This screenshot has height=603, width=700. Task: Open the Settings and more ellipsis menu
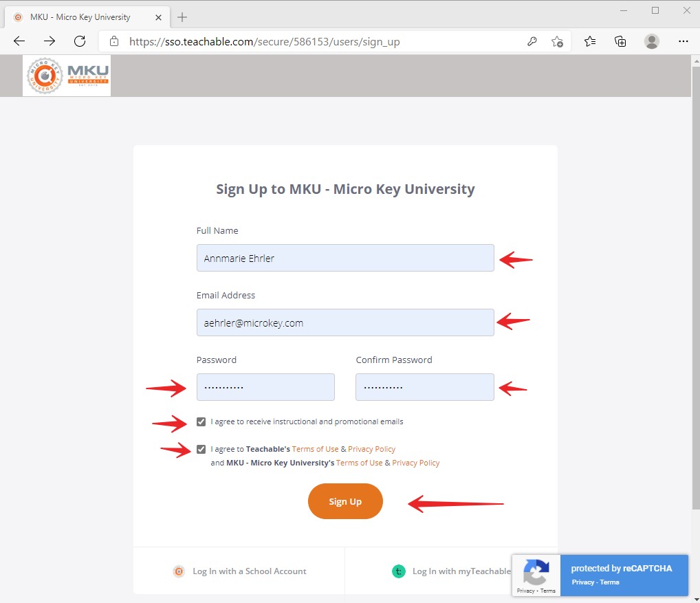tap(683, 41)
